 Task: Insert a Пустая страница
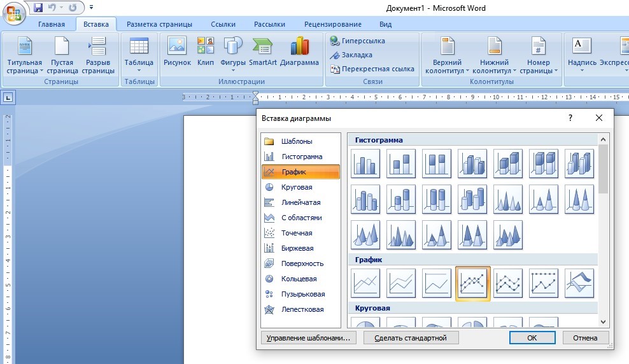coord(62,55)
